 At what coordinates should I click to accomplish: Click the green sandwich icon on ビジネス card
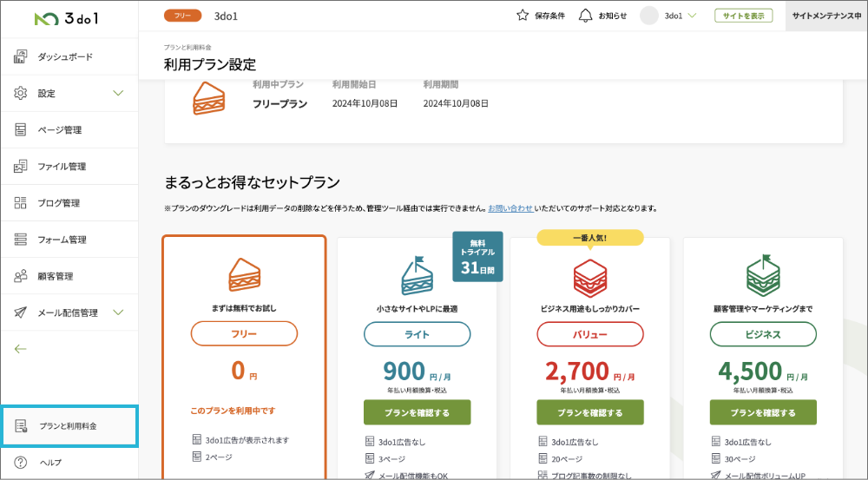point(763,276)
